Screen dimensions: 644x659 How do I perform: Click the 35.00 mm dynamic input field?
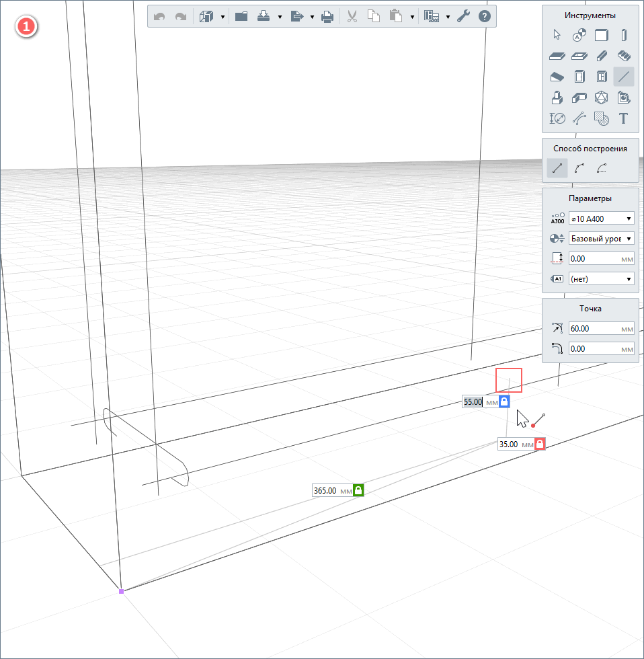pyautogui.click(x=516, y=444)
